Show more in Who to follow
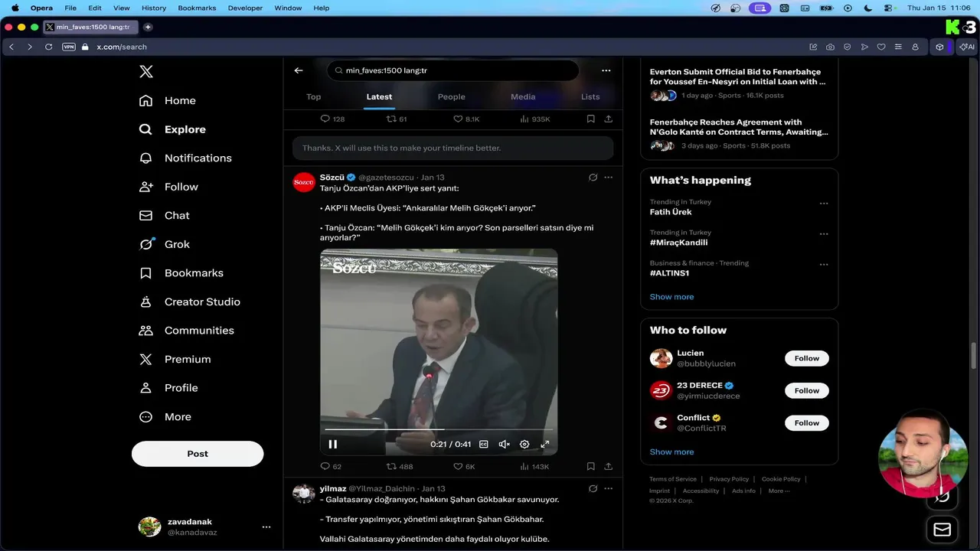The width and height of the screenshot is (980, 551). coord(671,452)
